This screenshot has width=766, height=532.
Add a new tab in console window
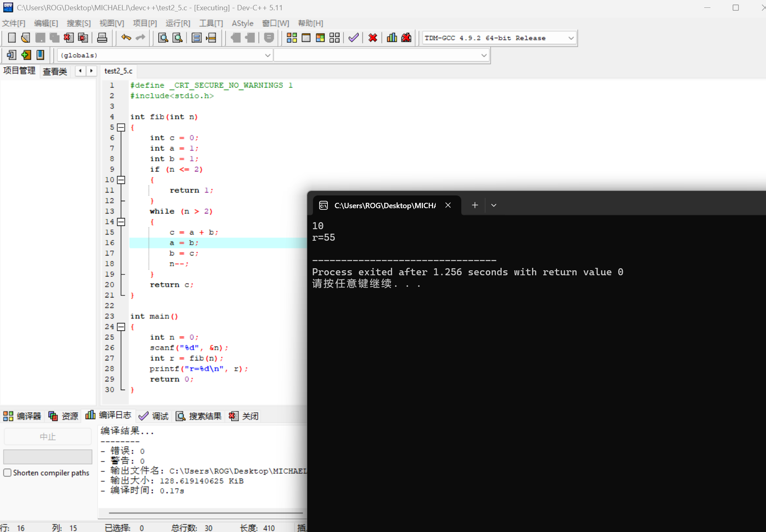(x=475, y=205)
